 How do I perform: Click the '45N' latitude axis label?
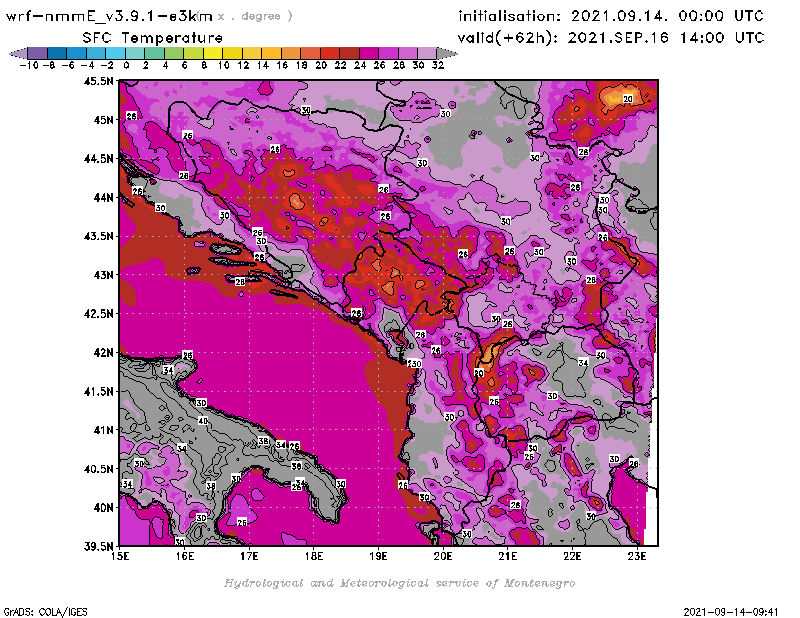point(103,120)
